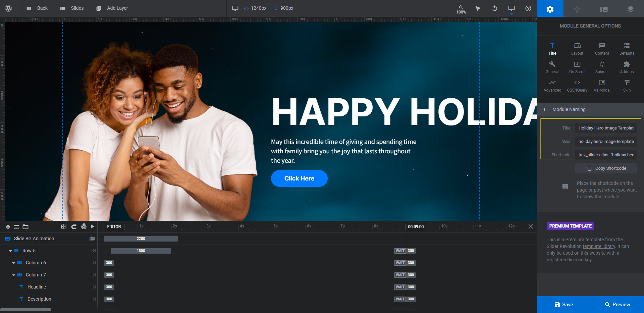This screenshot has width=644, height=313.
Task: Select the Slide BG Animation row
Action: tap(49, 239)
